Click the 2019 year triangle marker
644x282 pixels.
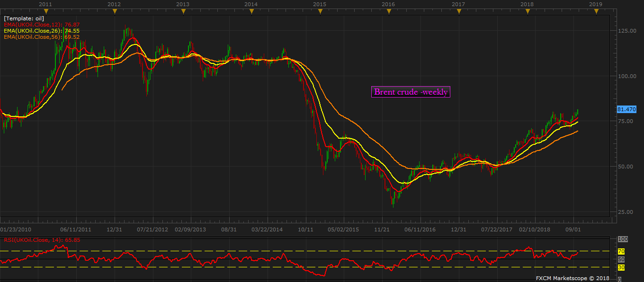tap(595, 11)
